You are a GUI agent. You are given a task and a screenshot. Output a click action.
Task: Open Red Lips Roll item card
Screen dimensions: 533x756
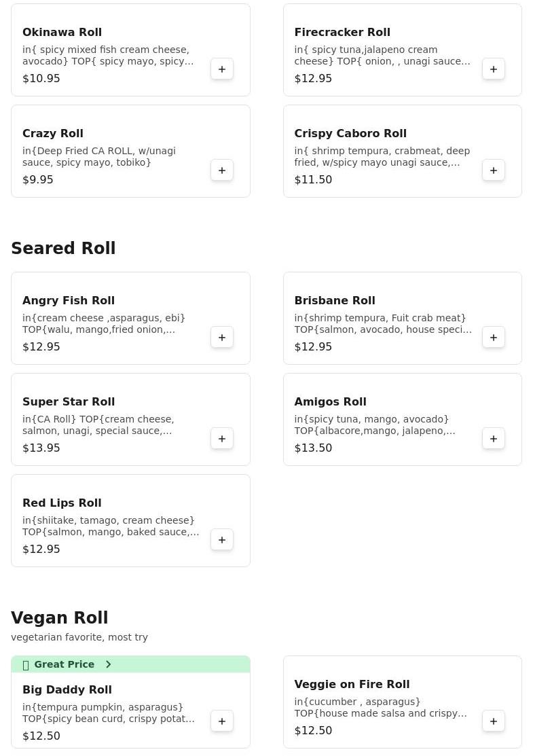tap(130, 521)
